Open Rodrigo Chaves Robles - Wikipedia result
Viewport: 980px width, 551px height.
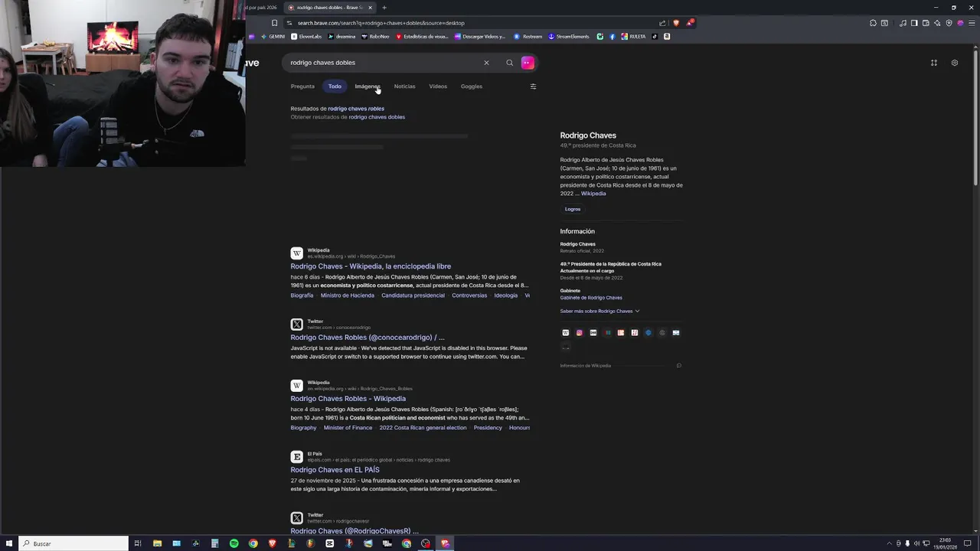348,399
